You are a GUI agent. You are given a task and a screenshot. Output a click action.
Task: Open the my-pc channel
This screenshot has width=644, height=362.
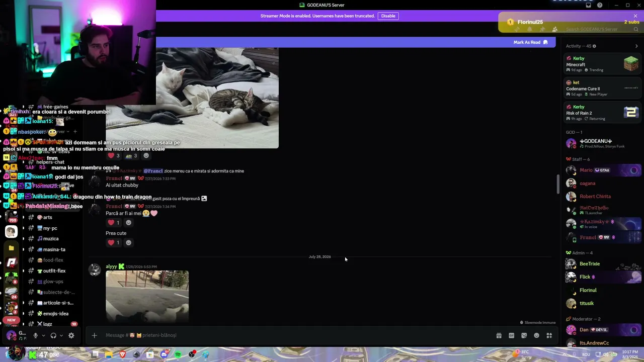[50, 228]
